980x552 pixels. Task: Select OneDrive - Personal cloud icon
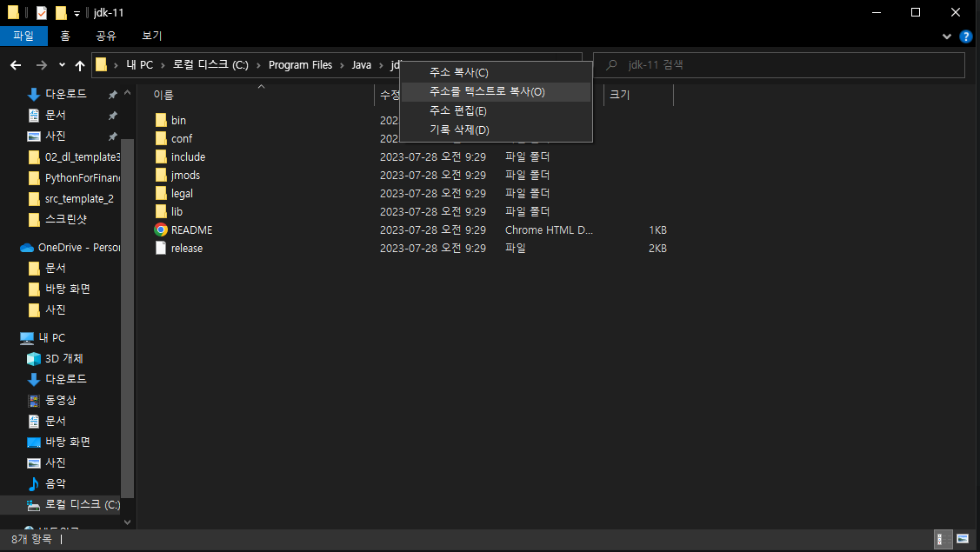(27, 248)
